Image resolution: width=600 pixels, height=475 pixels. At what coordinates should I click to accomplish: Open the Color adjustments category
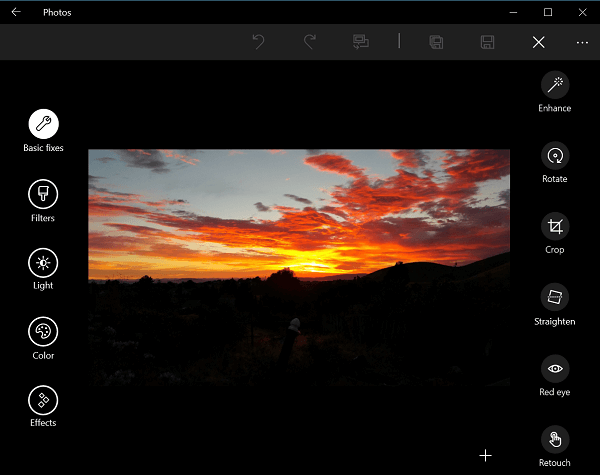(43, 331)
